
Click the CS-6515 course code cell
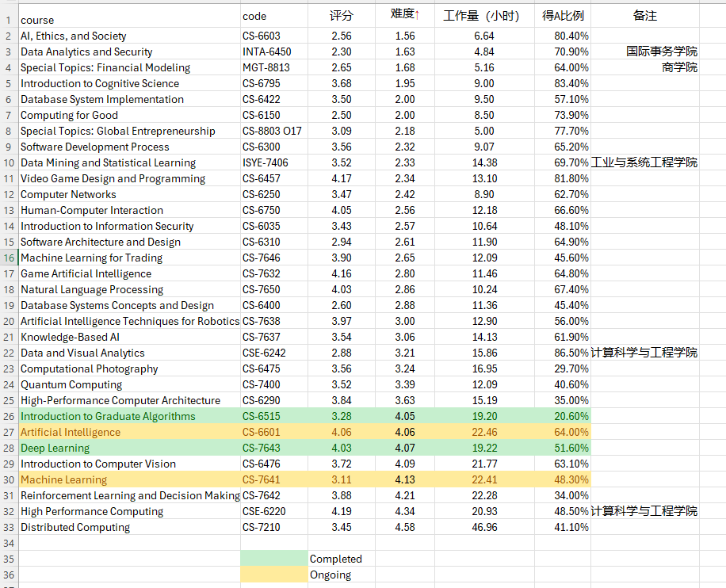pos(262,416)
